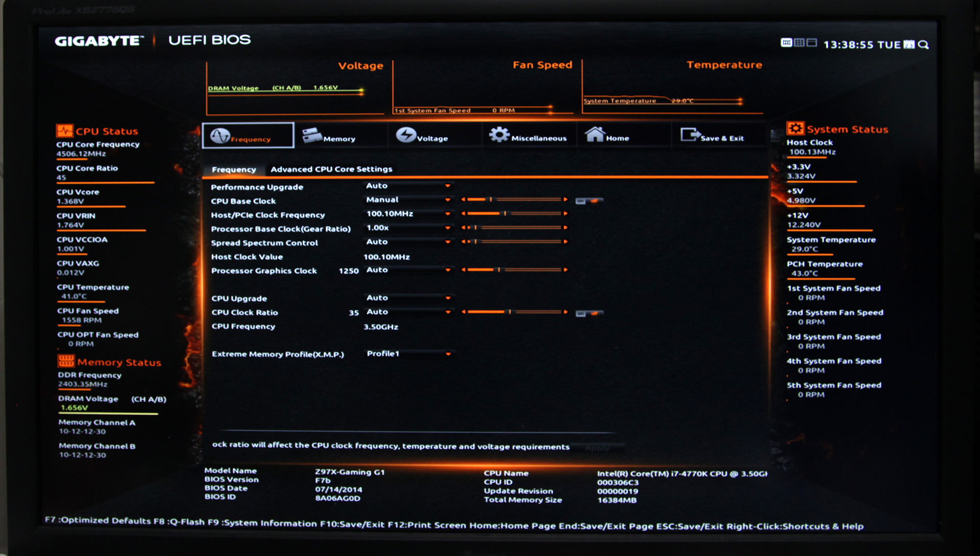
Task: Open the CPU Upgrade dropdown
Action: pyautogui.click(x=408, y=297)
